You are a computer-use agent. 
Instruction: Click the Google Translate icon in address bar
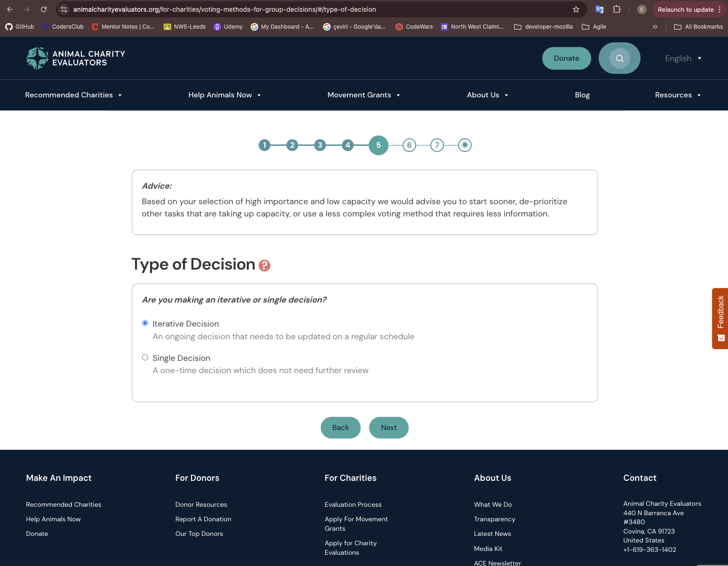600,9
